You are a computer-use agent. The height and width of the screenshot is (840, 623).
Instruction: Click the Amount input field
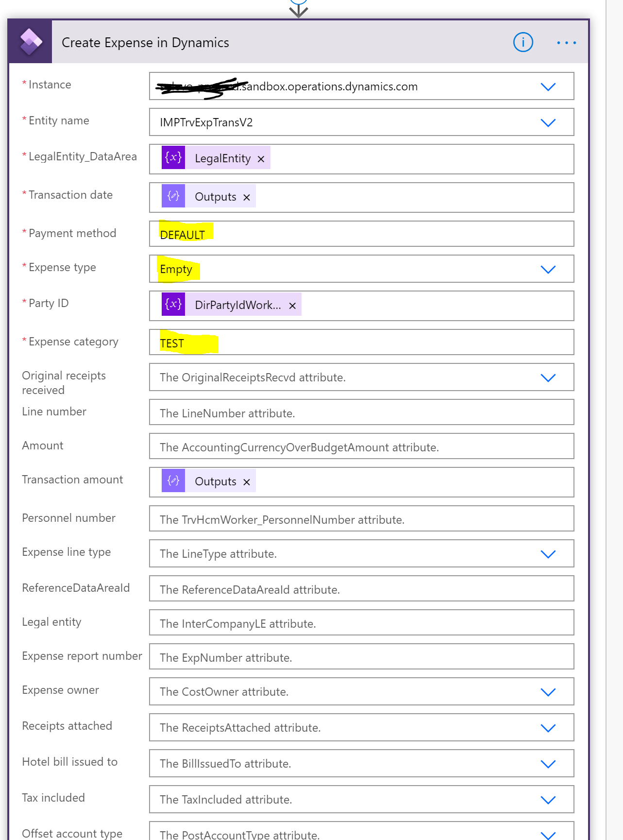361,446
